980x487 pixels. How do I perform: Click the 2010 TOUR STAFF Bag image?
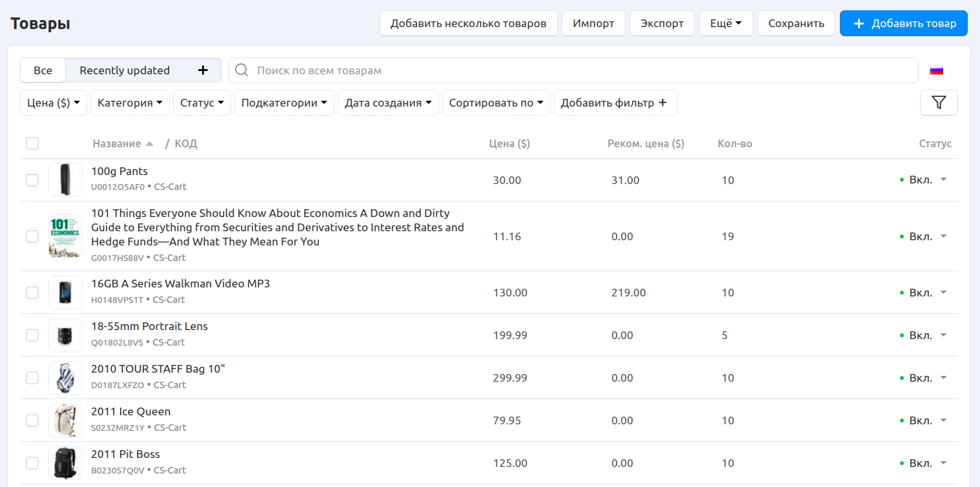[x=65, y=378]
